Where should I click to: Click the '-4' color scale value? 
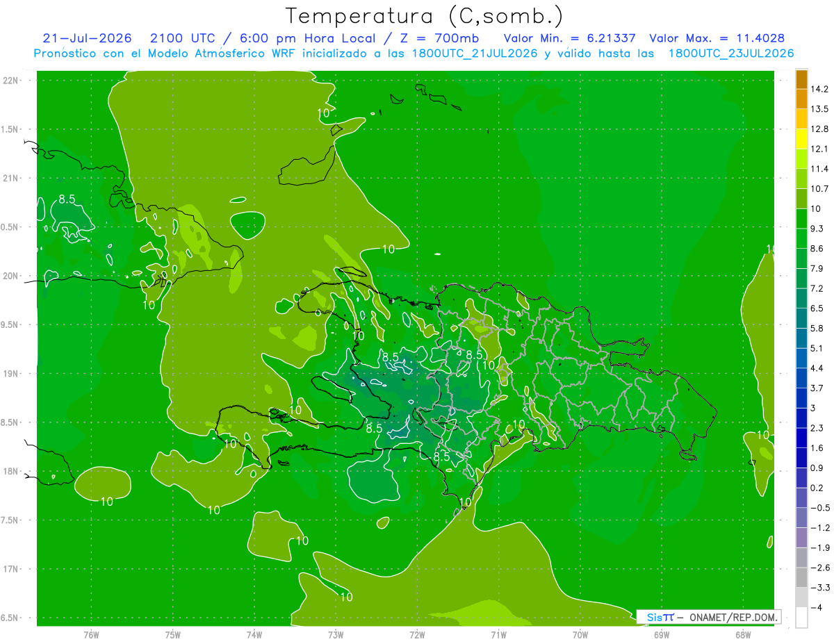(816, 607)
